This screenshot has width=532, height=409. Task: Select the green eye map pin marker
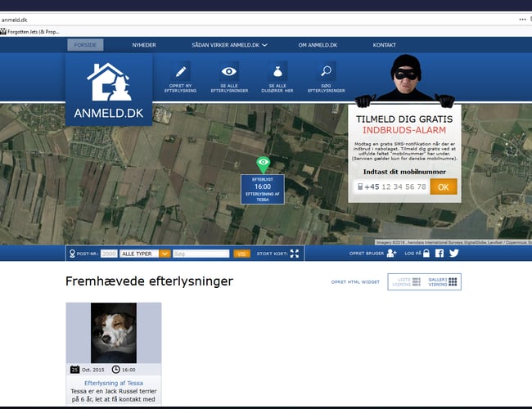click(x=263, y=165)
